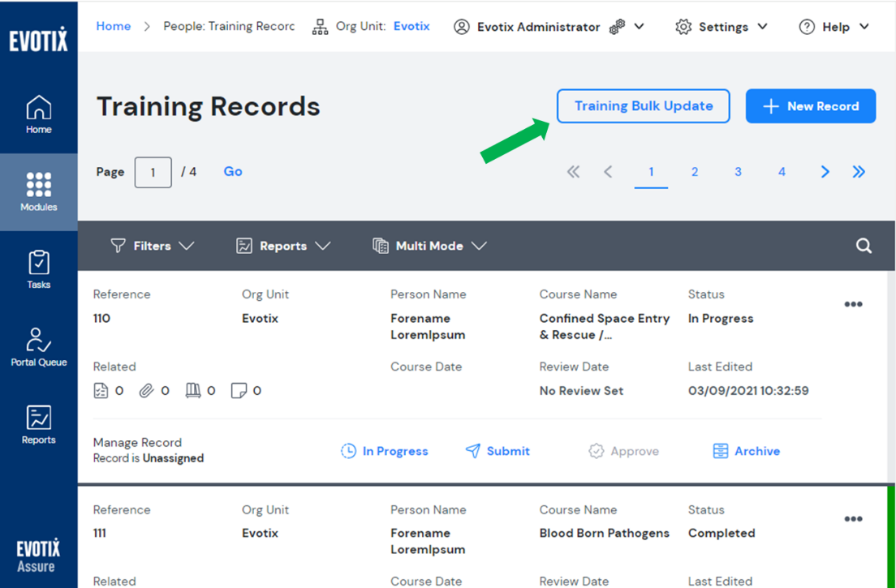Open the Settings menu

click(x=722, y=27)
